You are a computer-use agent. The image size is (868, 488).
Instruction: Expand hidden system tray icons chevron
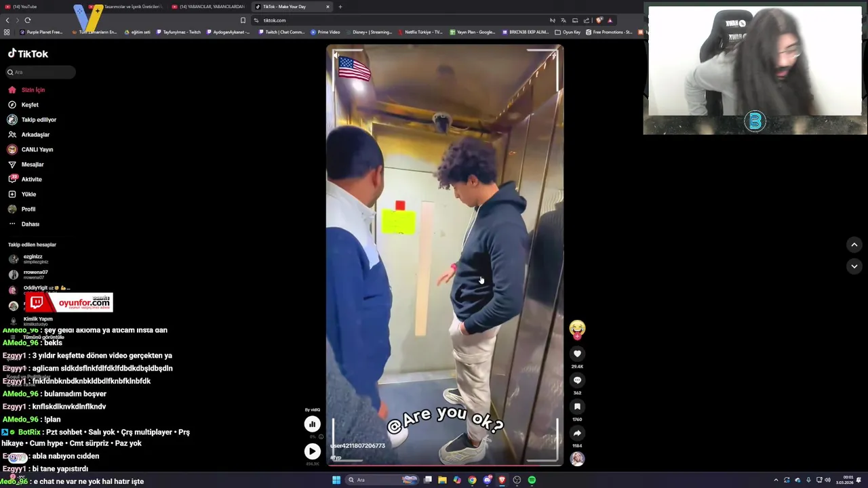point(776,480)
